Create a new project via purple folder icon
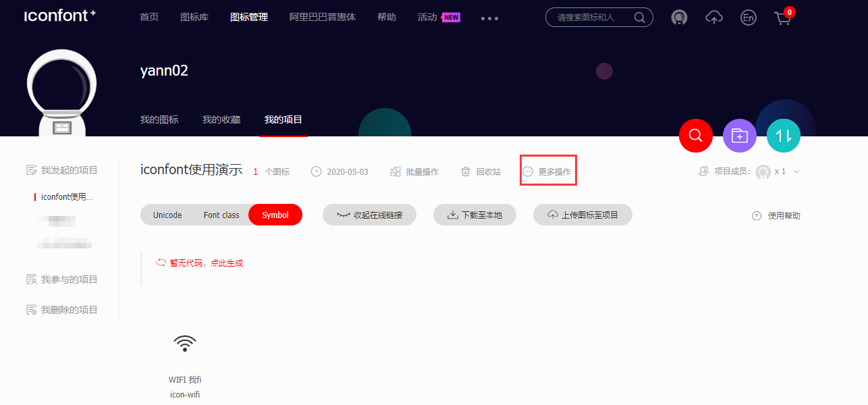868x405 pixels. pos(739,135)
